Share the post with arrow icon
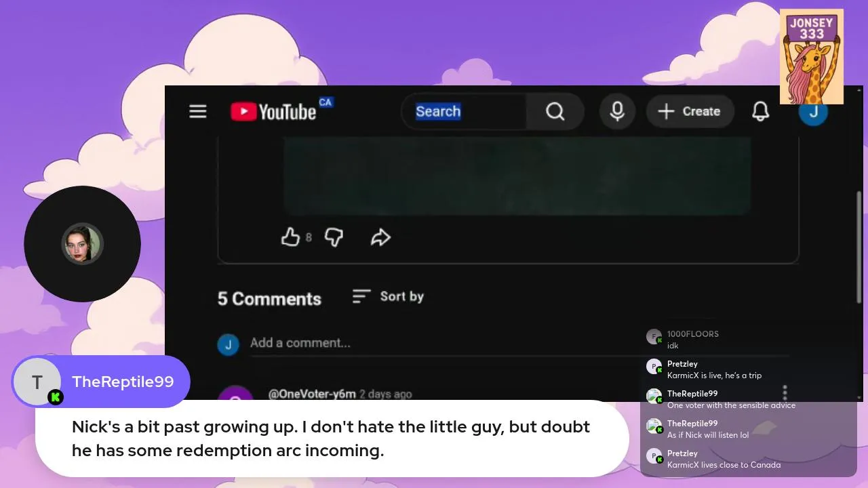This screenshot has width=868, height=488. point(380,237)
